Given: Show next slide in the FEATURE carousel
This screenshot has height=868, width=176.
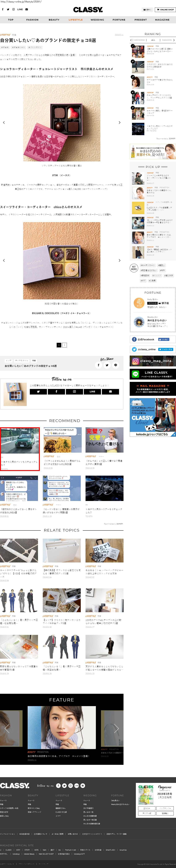Looking at the screenshot, I should click(116, 728).
